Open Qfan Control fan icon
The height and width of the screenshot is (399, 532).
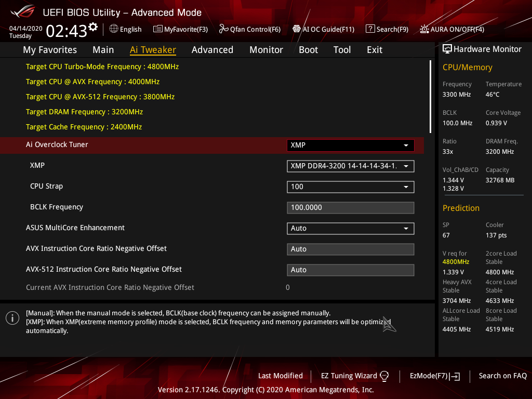click(x=223, y=29)
